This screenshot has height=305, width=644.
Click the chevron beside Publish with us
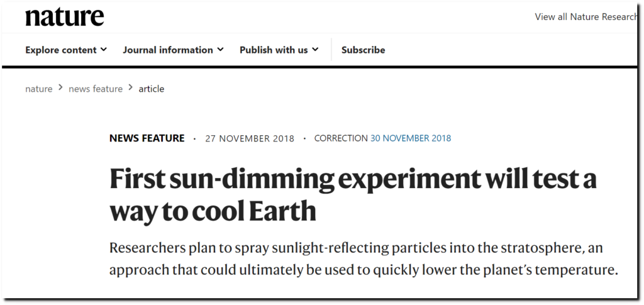click(x=315, y=50)
